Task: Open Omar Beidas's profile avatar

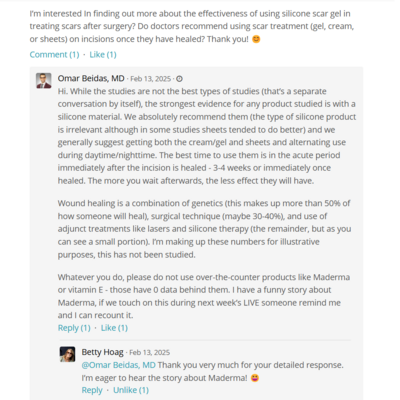Action: click(x=44, y=81)
